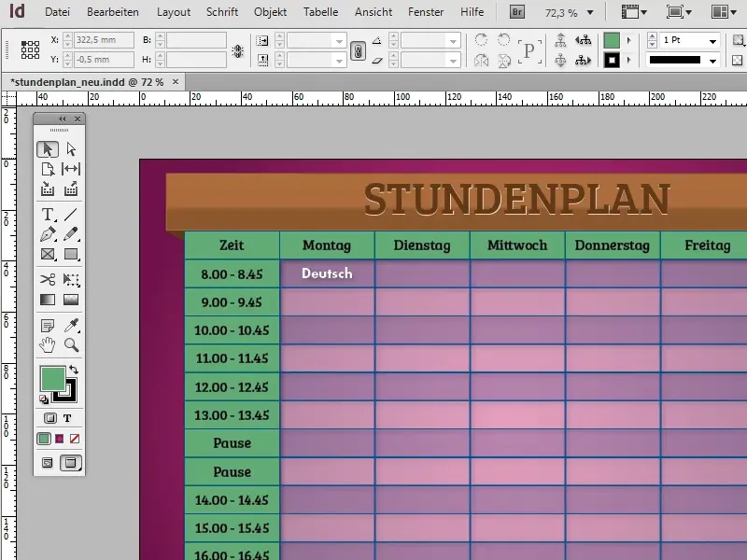Toggle constrain proportions for scaling chain

[x=358, y=50]
